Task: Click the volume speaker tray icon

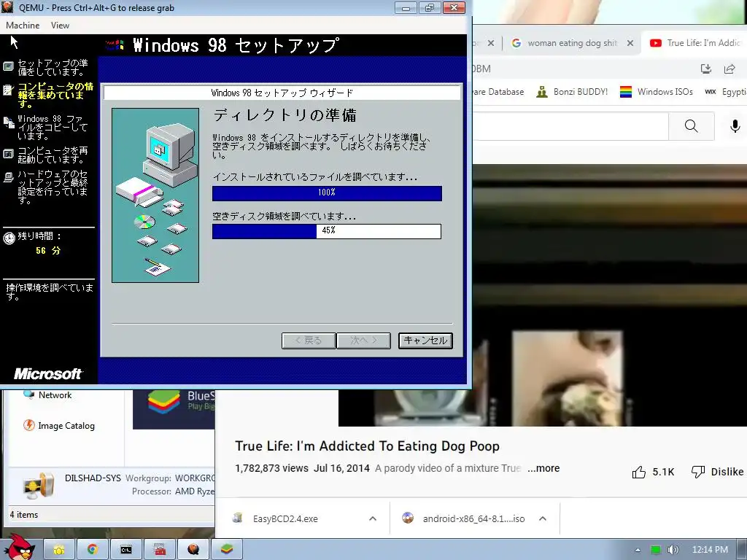Action: pos(673,550)
